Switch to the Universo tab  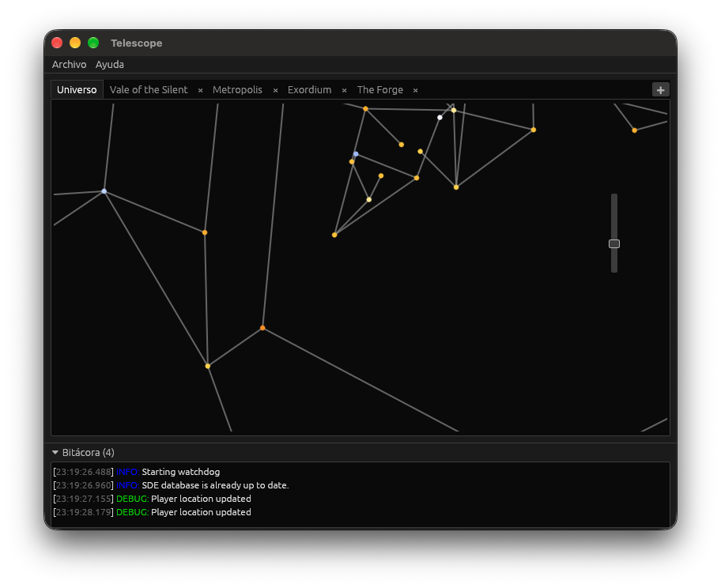(x=77, y=89)
